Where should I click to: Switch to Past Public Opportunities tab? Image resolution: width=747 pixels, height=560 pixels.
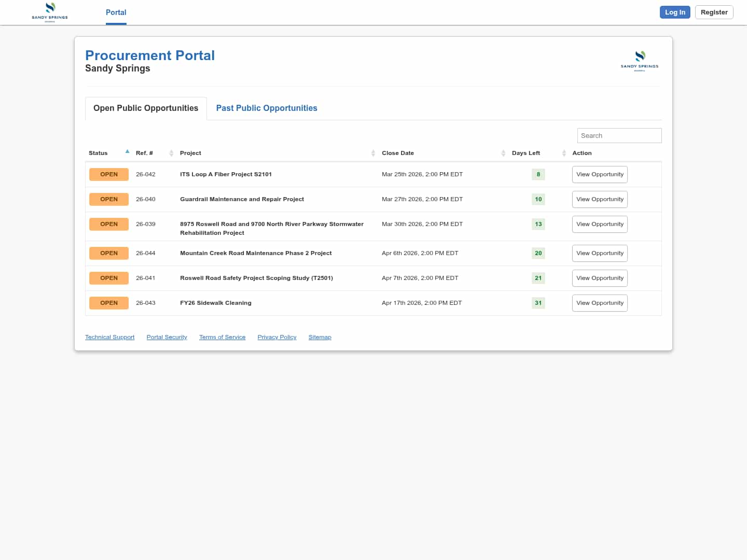(x=266, y=108)
